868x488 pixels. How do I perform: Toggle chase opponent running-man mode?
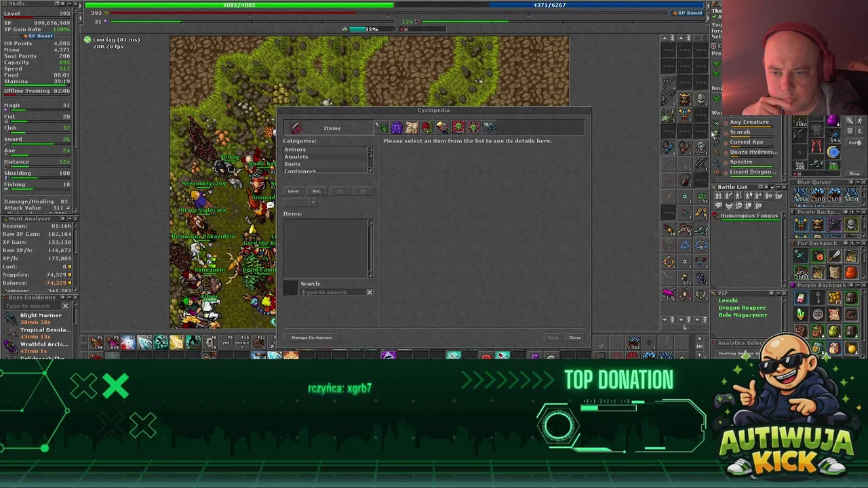(x=860, y=121)
